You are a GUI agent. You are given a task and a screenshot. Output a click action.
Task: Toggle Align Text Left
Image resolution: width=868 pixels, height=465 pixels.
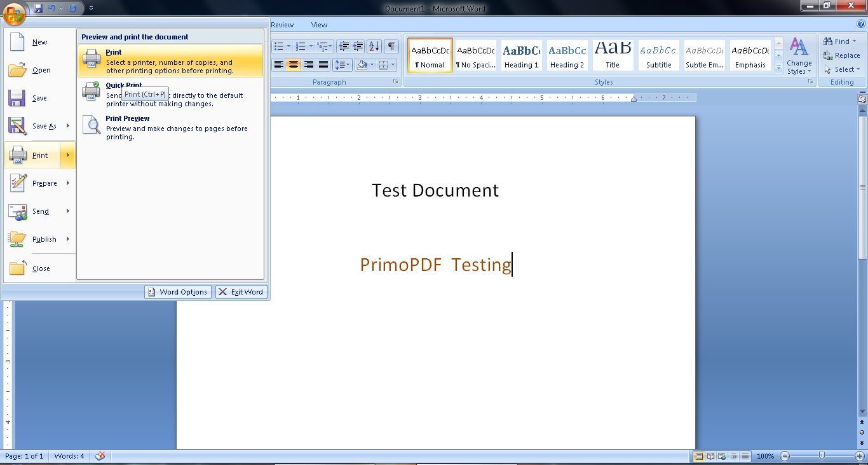[x=278, y=65]
